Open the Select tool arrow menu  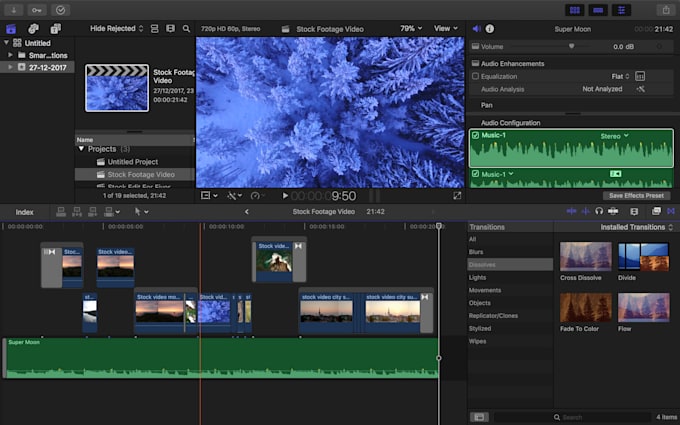[141, 212]
